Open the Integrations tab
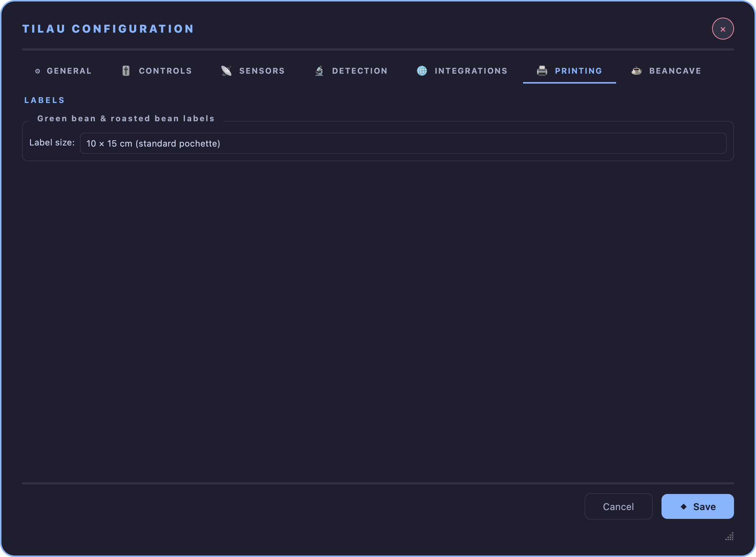 coord(462,71)
